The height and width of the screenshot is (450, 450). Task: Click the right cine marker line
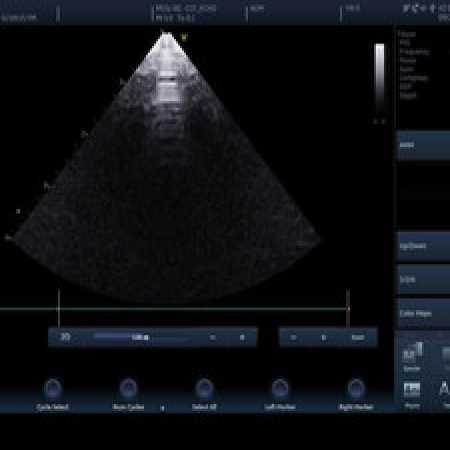348,308
